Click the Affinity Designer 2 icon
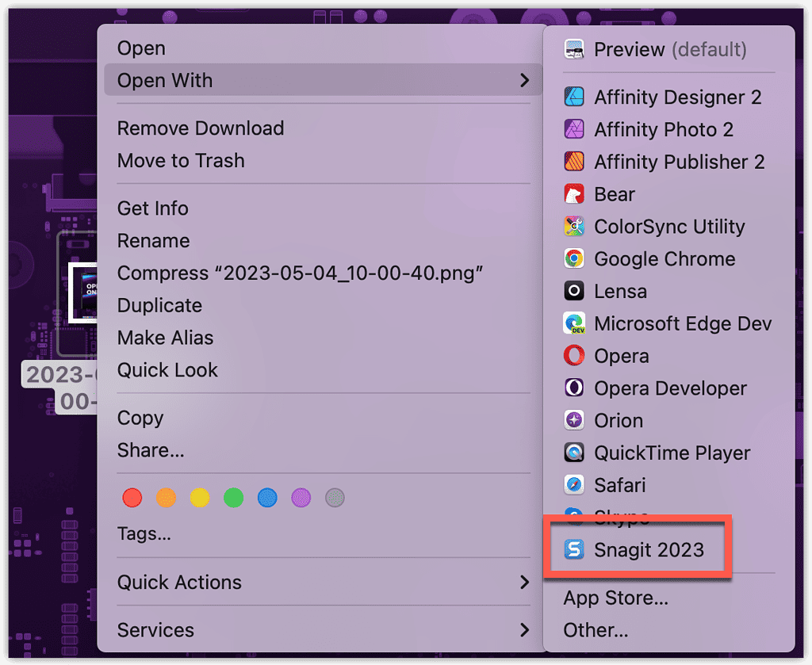Image resolution: width=812 pixels, height=665 pixels. tap(574, 97)
